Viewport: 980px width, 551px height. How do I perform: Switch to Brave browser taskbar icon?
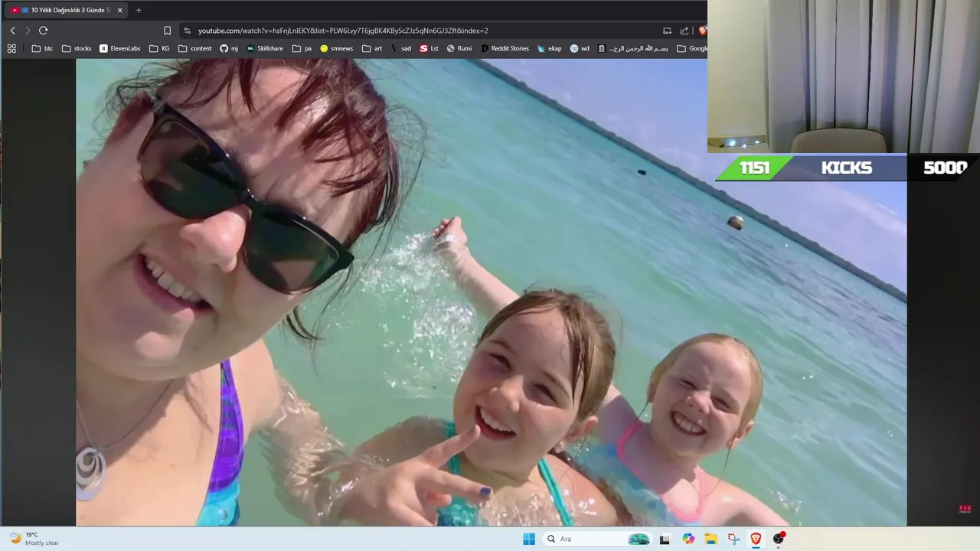[756, 539]
